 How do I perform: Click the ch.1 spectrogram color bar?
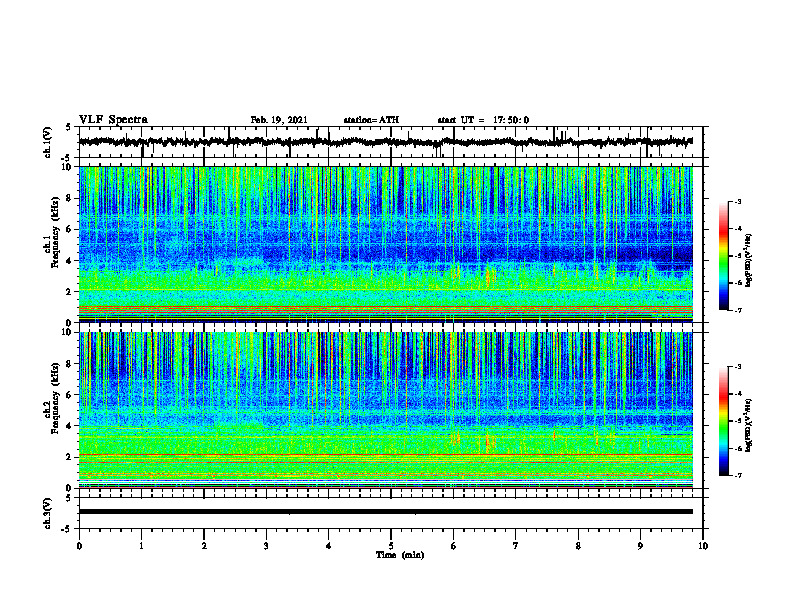(723, 256)
